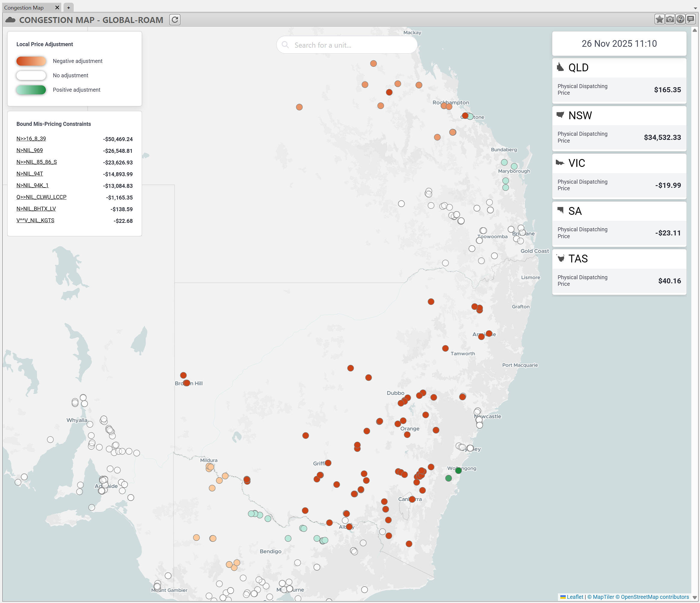
Task: Click the Negative adjustment color swatch
Action: coord(31,61)
